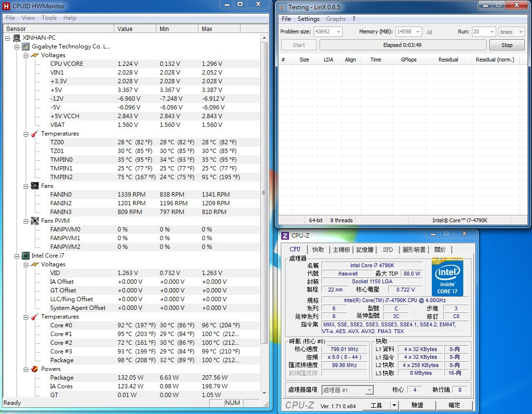532x414 pixels.
Task: Click the HWMonitor red H title icon
Action: point(6,6)
